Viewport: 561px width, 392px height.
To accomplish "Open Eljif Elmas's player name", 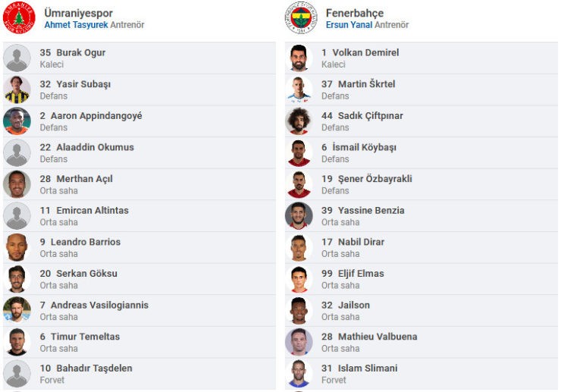I will click(361, 274).
